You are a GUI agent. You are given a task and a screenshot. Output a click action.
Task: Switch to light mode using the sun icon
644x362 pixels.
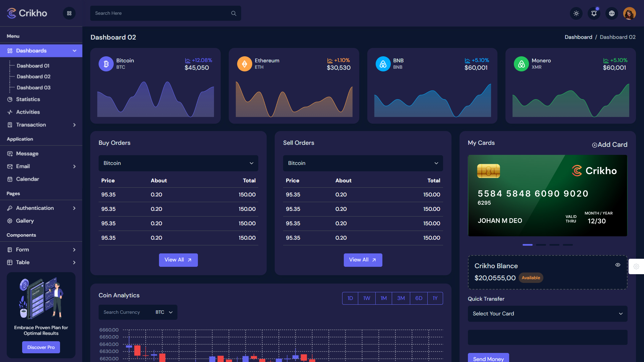pos(576,13)
